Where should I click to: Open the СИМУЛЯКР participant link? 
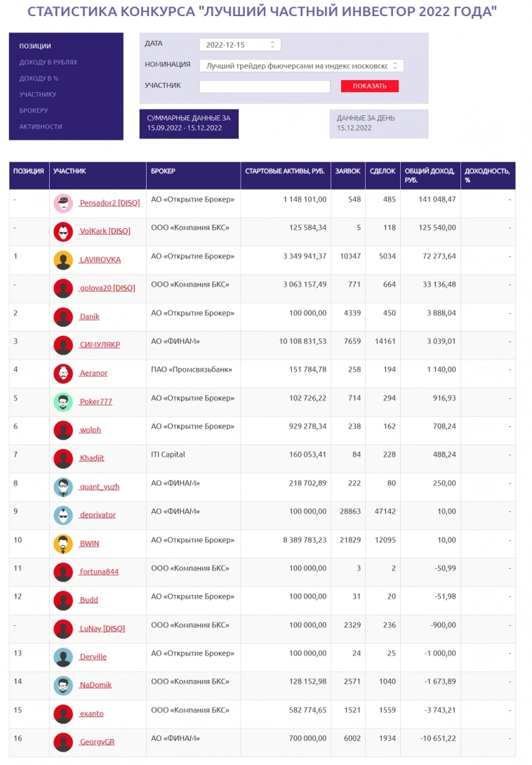coord(99,345)
